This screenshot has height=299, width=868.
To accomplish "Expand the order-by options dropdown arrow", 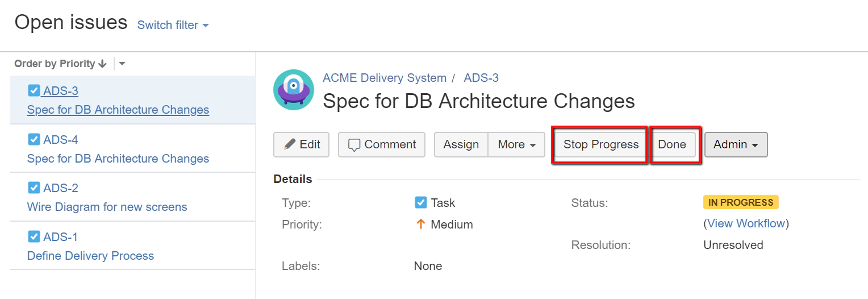I will 122,64.
